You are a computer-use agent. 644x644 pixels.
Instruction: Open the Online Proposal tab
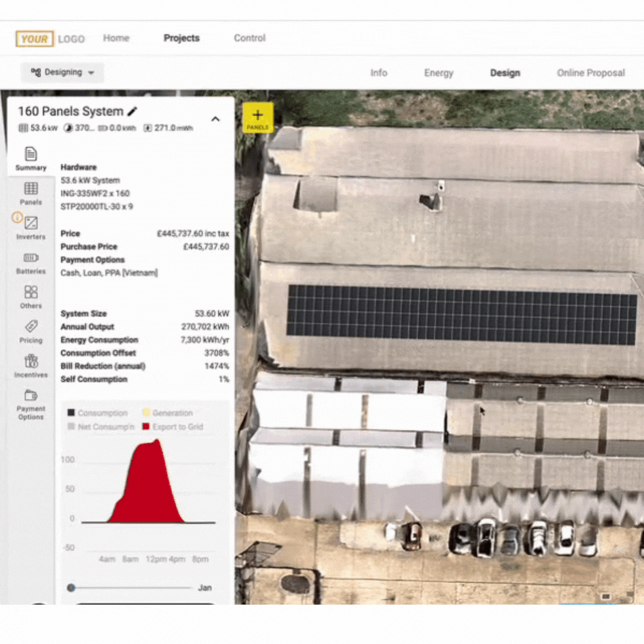coord(591,73)
